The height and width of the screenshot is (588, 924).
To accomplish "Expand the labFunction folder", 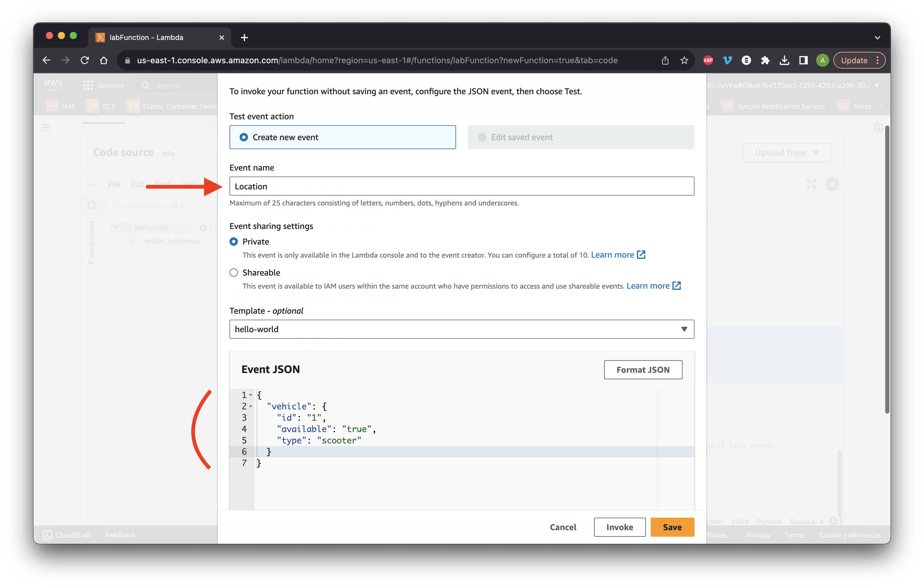I will 116,228.
